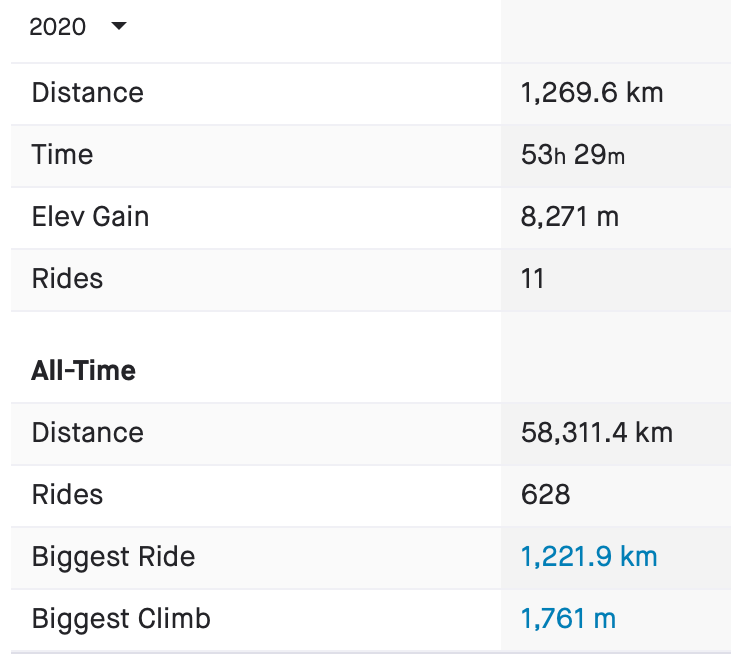This screenshot has height=670, width=740.
Task: Click the 53h 29m time value
Action: point(573,155)
